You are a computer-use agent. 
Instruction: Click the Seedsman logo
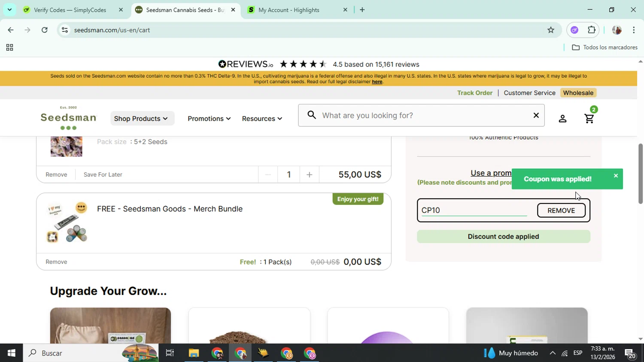coord(68,118)
